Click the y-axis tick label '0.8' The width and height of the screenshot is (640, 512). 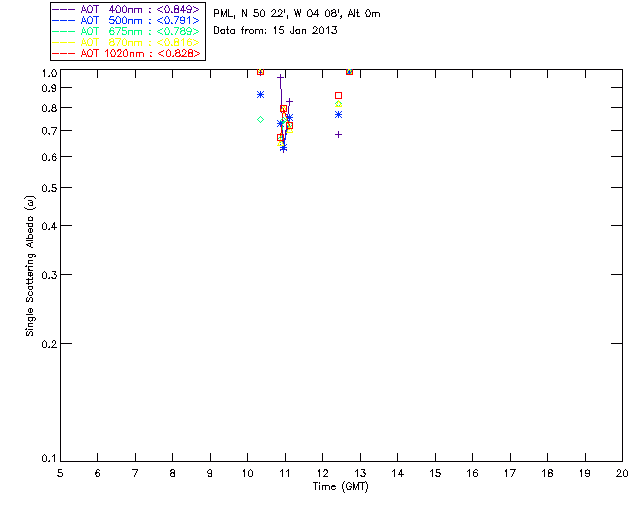49,108
